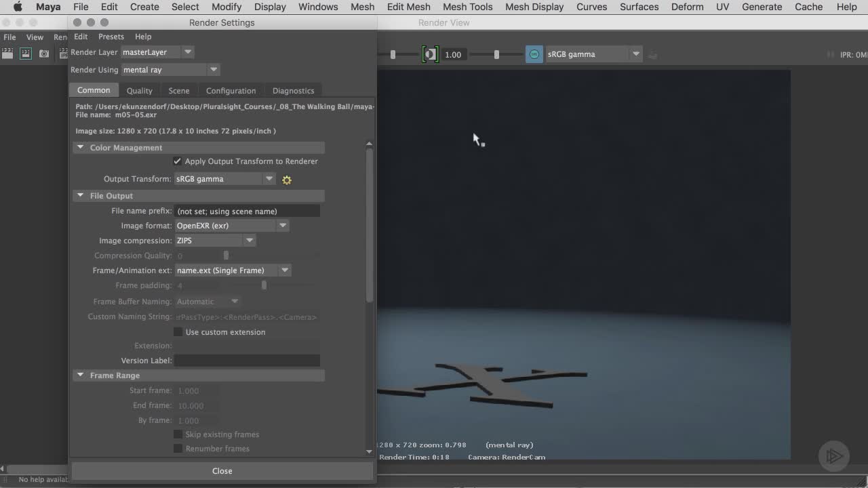Open the Deform menu in menu bar
This screenshot has width=868, height=488.
tap(688, 7)
